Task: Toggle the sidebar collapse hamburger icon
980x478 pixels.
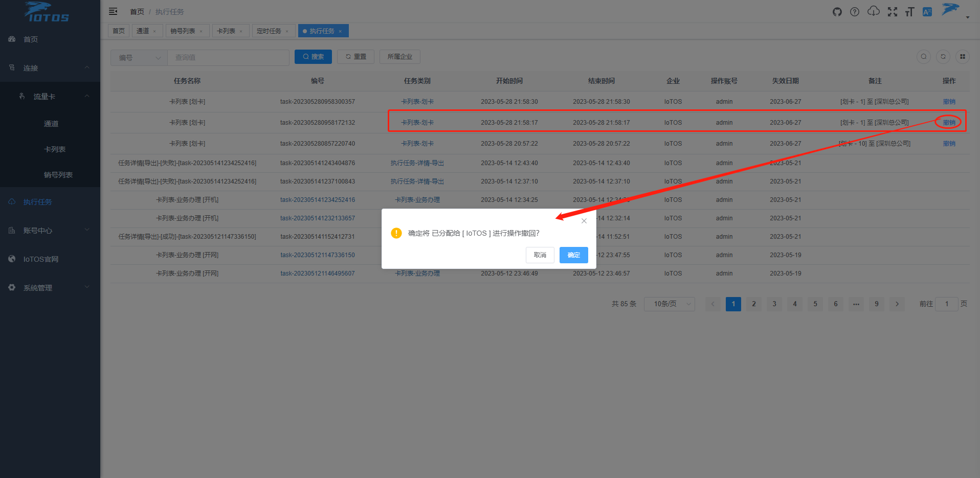Action: point(113,11)
